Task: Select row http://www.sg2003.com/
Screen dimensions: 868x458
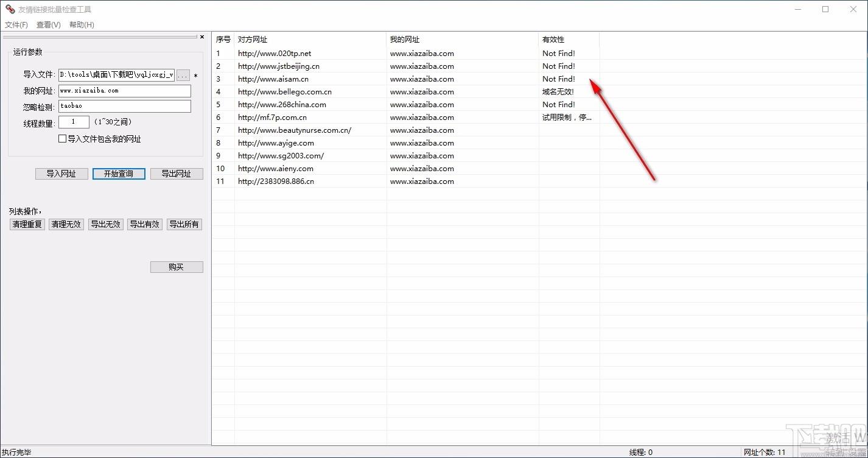Action: (x=406, y=156)
